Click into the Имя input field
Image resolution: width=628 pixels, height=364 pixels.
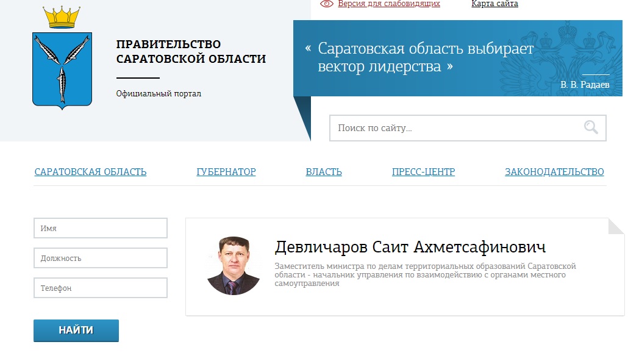pyautogui.click(x=101, y=228)
